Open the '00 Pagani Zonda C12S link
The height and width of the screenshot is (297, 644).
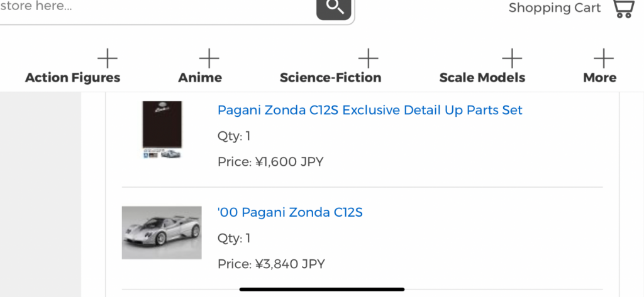click(290, 213)
